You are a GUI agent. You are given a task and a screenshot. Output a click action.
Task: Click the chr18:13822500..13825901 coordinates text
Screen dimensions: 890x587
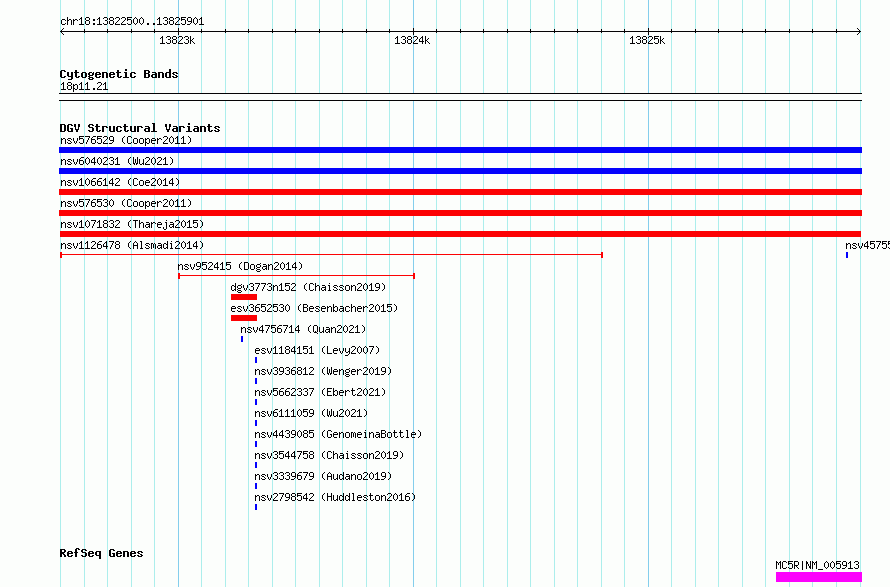132,22
